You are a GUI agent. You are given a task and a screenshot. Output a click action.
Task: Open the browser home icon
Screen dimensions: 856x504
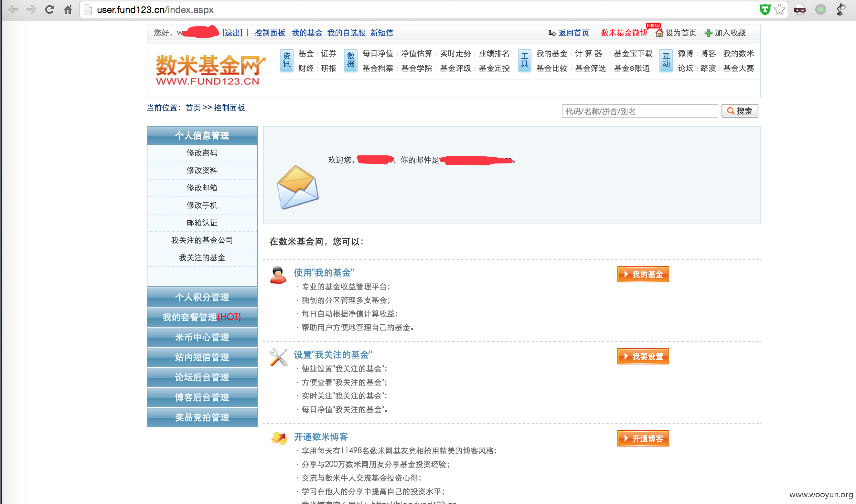tap(68, 9)
